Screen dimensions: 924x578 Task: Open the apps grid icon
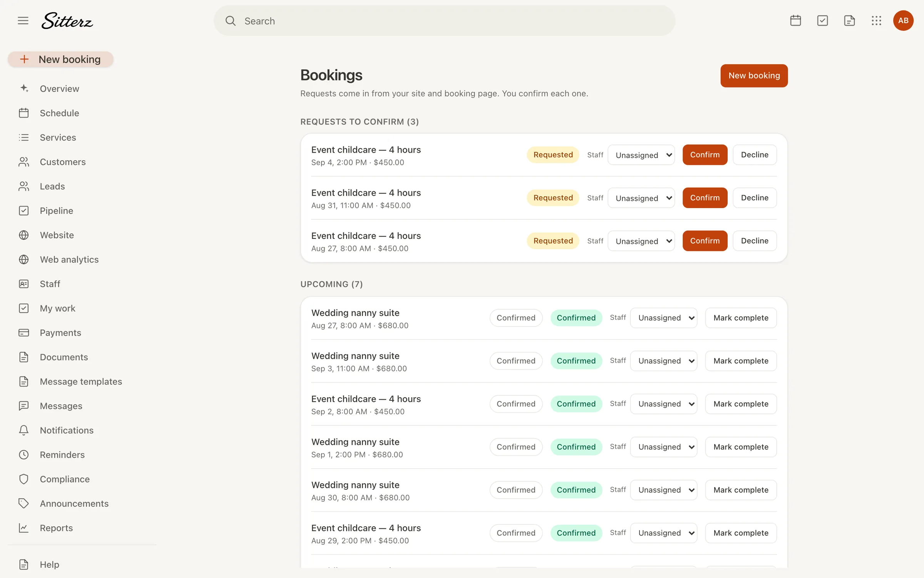pos(876,20)
